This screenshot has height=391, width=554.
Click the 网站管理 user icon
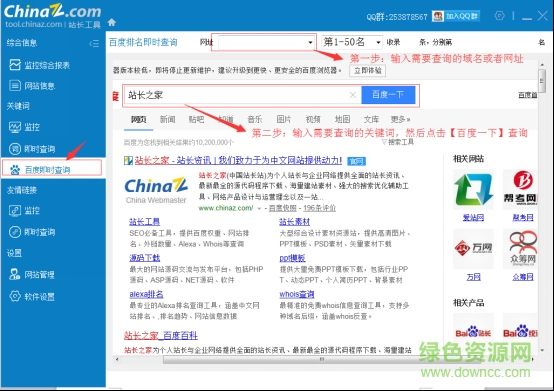[15, 274]
